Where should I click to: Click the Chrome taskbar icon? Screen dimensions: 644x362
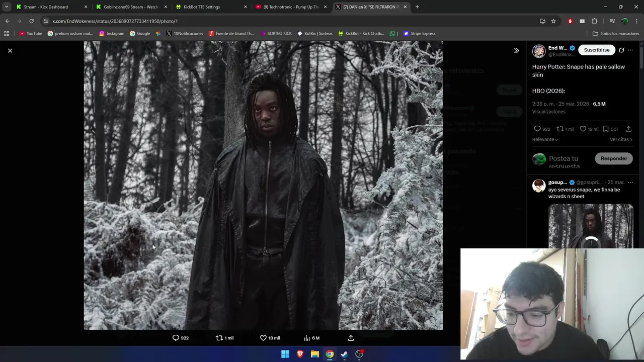click(330, 354)
